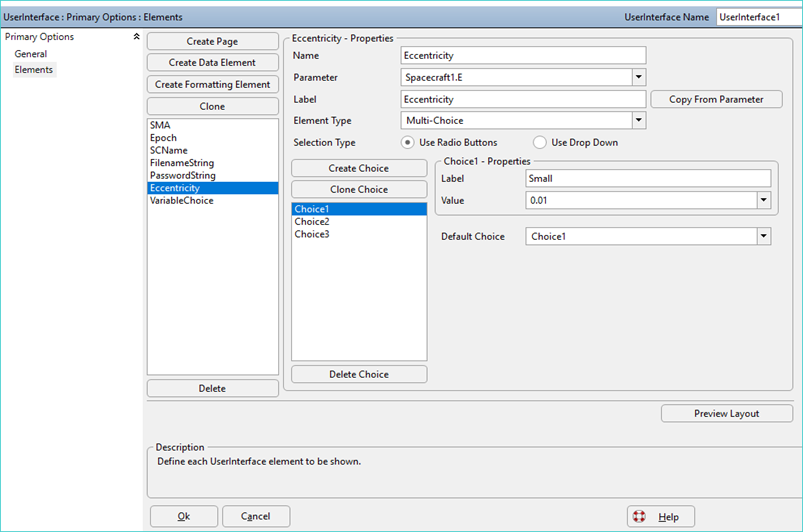
Task: Click the Create Choice button
Action: (359, 168)
